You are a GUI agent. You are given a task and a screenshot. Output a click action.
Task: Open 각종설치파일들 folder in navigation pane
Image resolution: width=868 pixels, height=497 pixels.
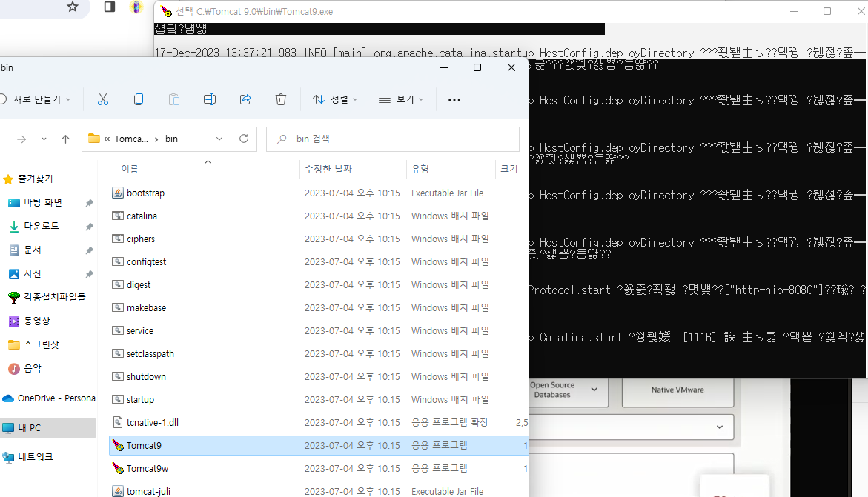pyautogui.click(x=54, y=297)
